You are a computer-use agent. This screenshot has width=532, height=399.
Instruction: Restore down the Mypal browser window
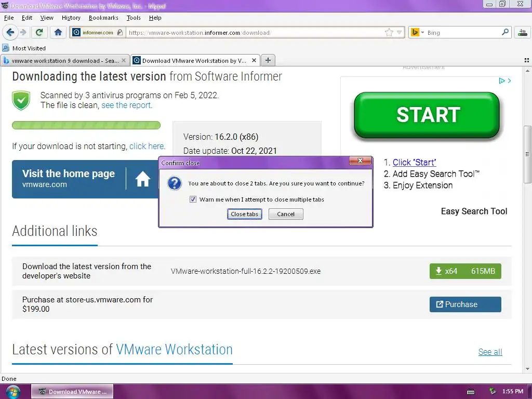[x=502, y=4]
